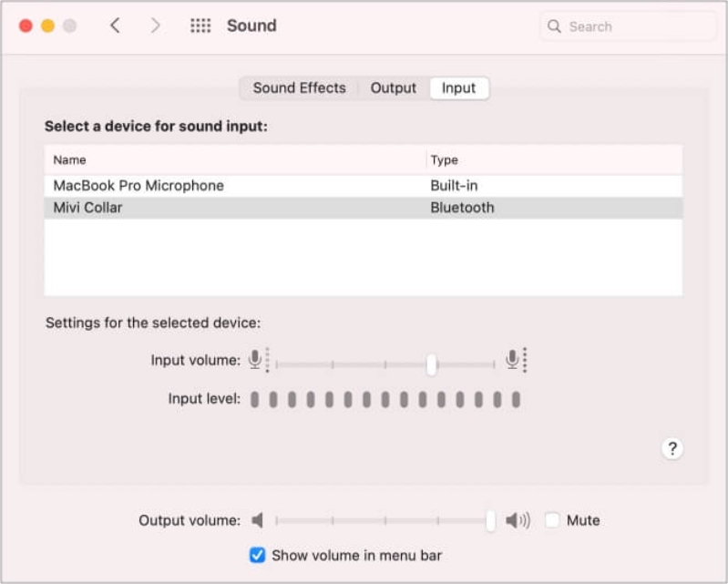Open help with the question mark button
The image size is (728, 584).
(x=672, y=448)
